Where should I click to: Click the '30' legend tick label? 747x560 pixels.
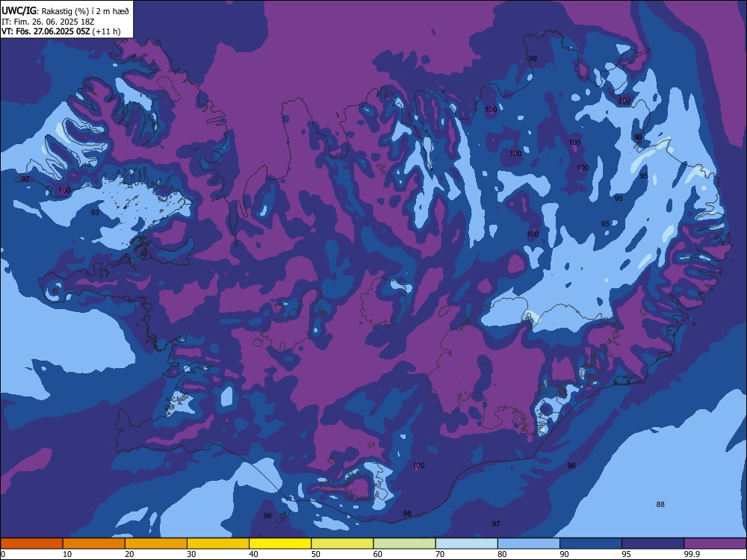pos(191,554)
